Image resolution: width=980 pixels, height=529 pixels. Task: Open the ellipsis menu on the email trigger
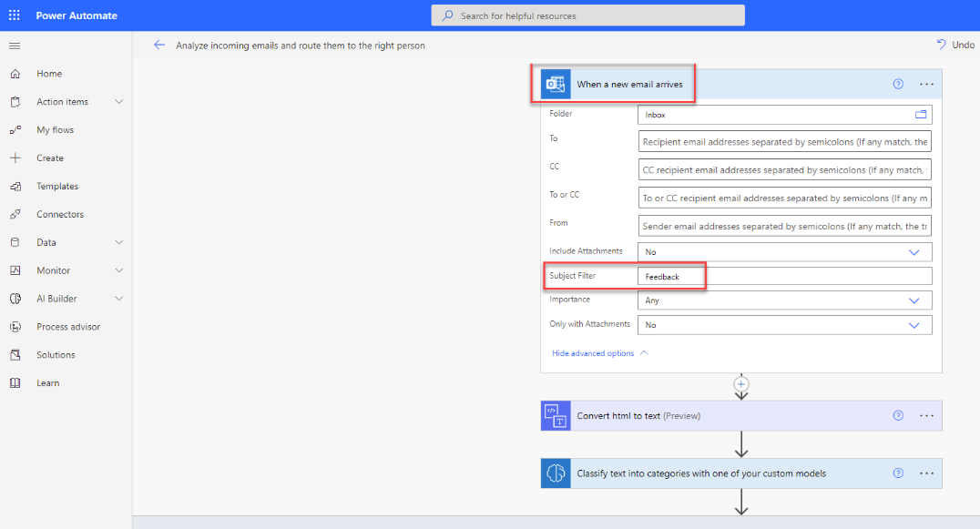(x=927, y=83)
